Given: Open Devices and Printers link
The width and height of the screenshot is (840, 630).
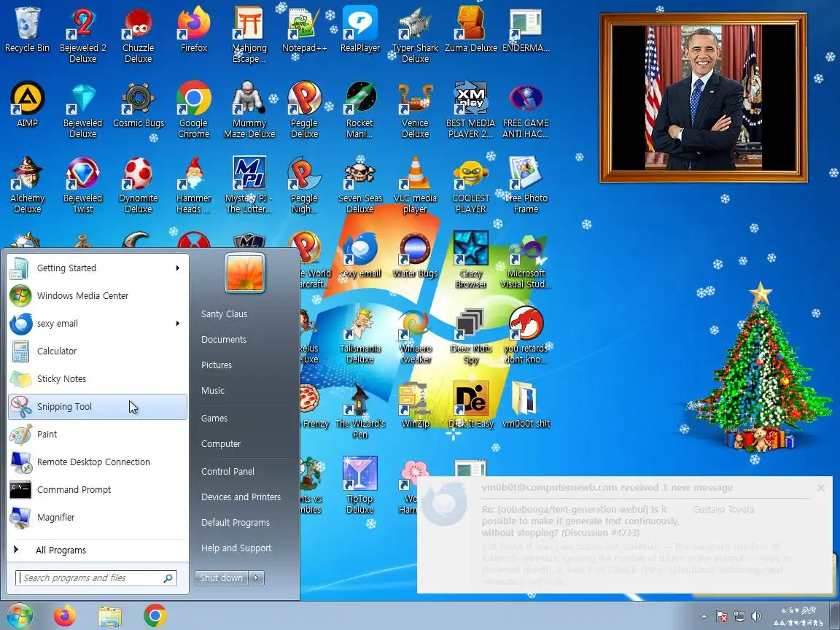Looking at the screenshot, I should tap(241, 497).
